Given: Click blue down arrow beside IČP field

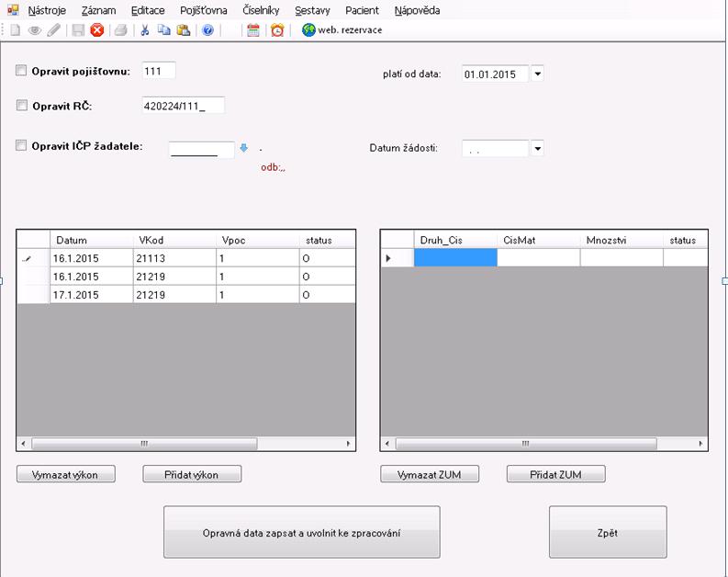Looking at the screenshot, I should [243, 148].
